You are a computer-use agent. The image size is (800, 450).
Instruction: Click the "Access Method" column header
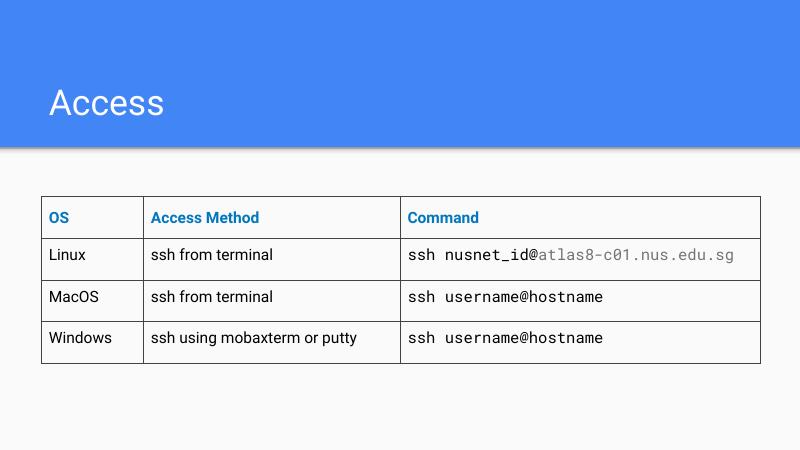click(205, 218)
